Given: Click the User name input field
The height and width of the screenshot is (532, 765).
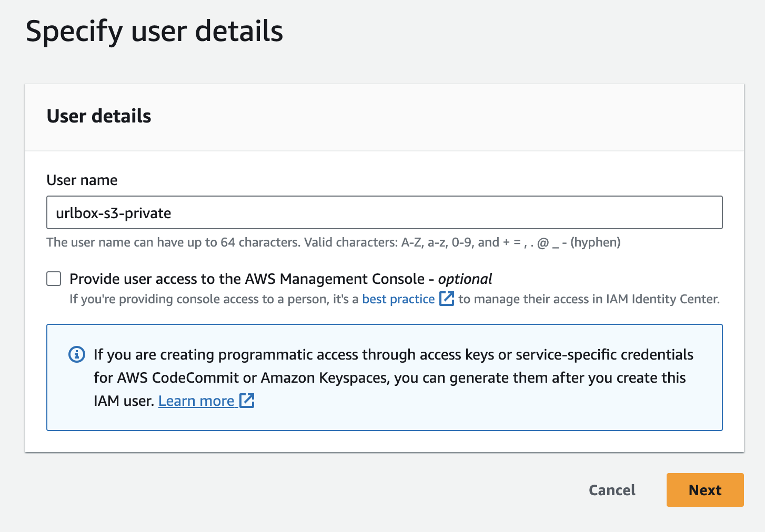Looking at the screenshot, I should (x=384, y=213).
